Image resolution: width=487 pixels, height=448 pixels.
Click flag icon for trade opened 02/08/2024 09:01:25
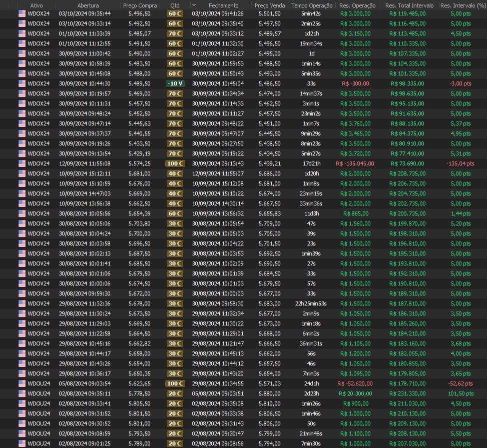point(22,443)
